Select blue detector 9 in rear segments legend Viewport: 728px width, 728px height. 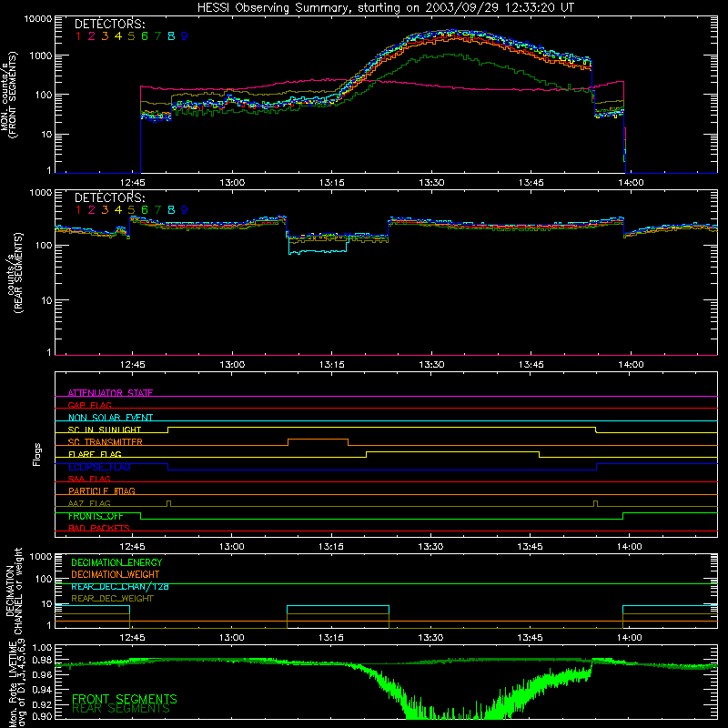coord(185,210)
